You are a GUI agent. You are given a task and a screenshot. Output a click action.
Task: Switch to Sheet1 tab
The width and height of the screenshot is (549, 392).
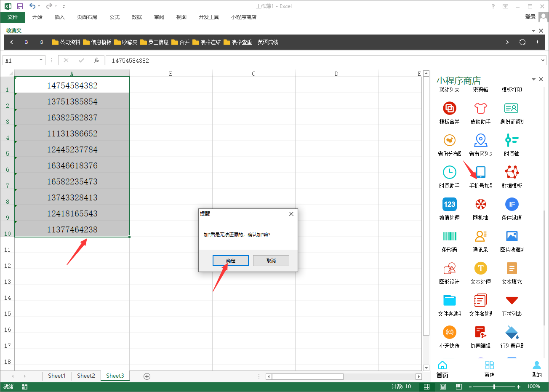click(57, 376)
